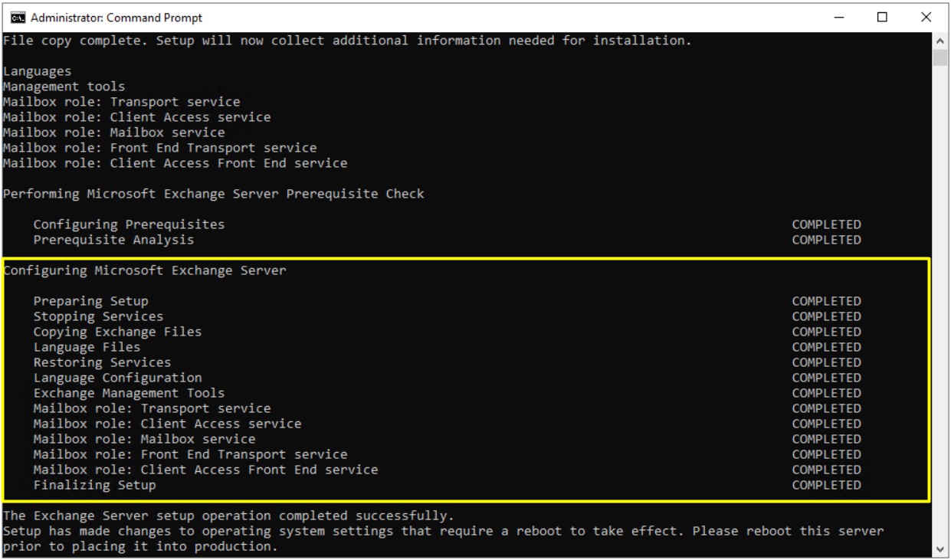Click the 'Stopping Services' text
Viewport: 951px width, 560px height.
pos(99,316)
